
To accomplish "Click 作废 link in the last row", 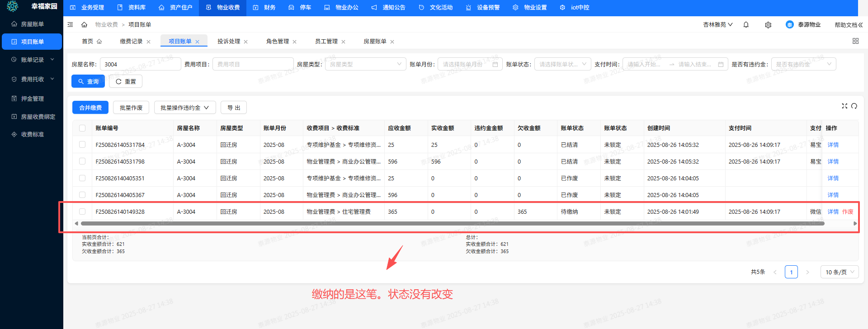I will click(x=848, y=211).
